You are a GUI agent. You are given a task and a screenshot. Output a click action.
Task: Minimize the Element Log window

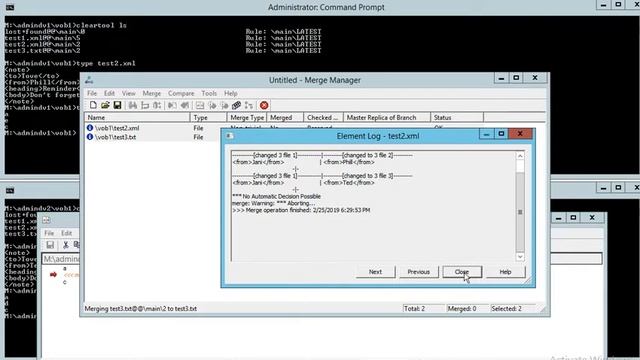tap(486, 133)
